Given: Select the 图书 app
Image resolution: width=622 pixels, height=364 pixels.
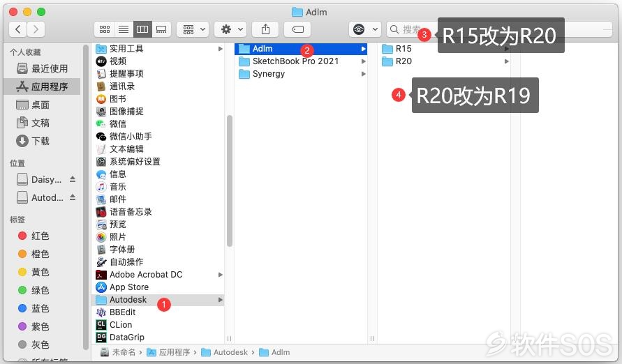Looking at the screenshot, I should point(158,98).
